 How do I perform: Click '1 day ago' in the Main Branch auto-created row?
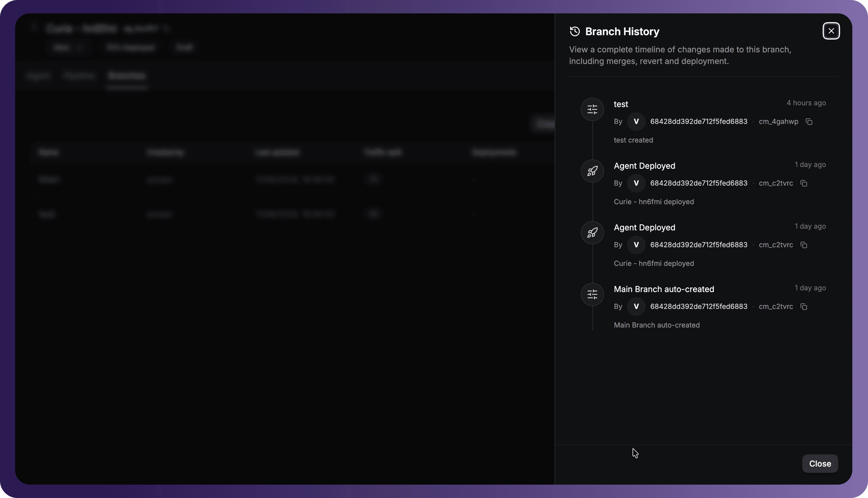coord(810,288)
